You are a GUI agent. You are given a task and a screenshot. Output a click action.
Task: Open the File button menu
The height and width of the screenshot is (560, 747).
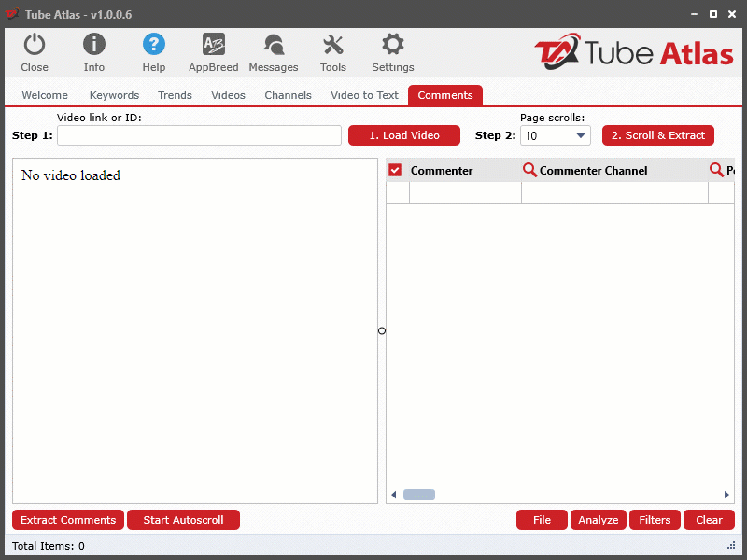click(542, 520)
